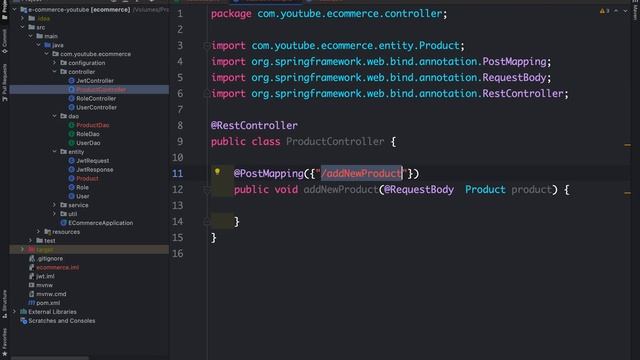This screenshot has width=640, height=360.
Task: Open UserController from the project tree
Action: 96,107
